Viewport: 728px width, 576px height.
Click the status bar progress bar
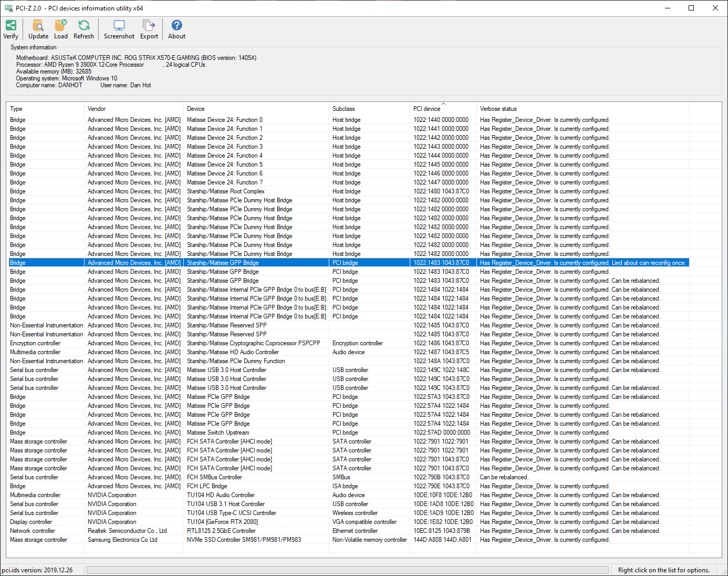pyautogui.click(x=348, y=570)
